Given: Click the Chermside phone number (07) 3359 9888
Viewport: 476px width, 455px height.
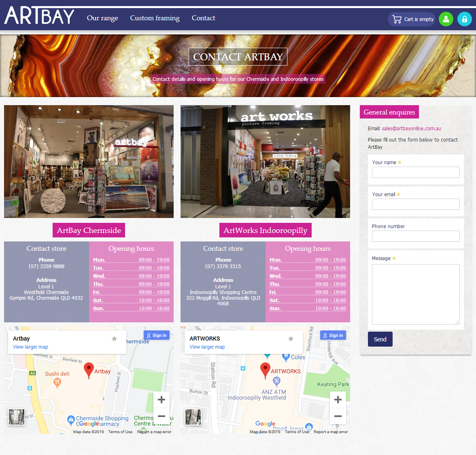Looking at the screenshot, I should coord(47,266).
